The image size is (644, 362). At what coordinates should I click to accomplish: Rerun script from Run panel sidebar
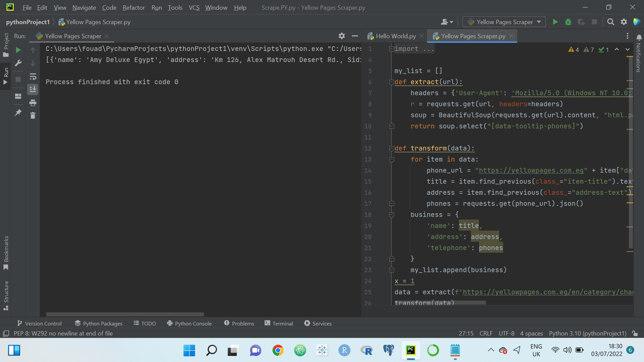click(x=18, y=50)
